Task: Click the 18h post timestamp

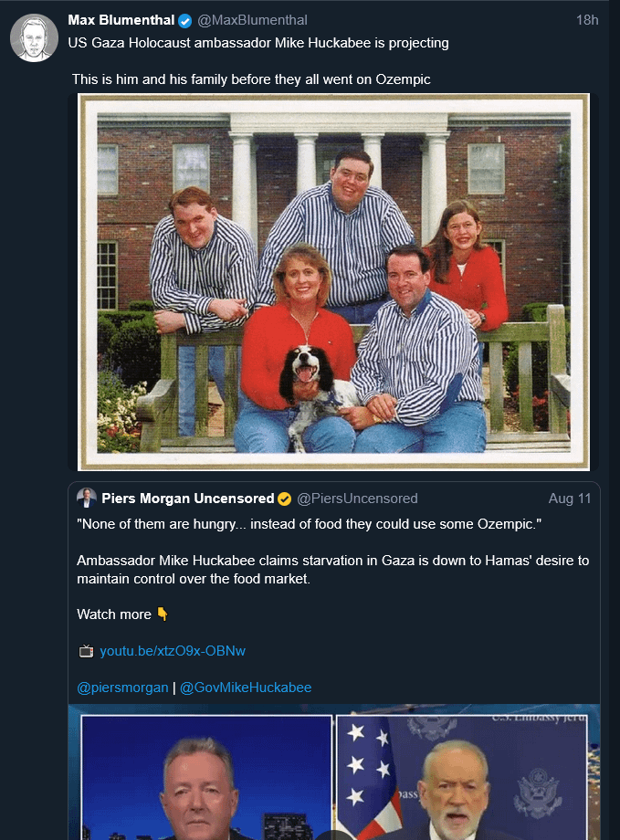Action: tap(587, 20)
